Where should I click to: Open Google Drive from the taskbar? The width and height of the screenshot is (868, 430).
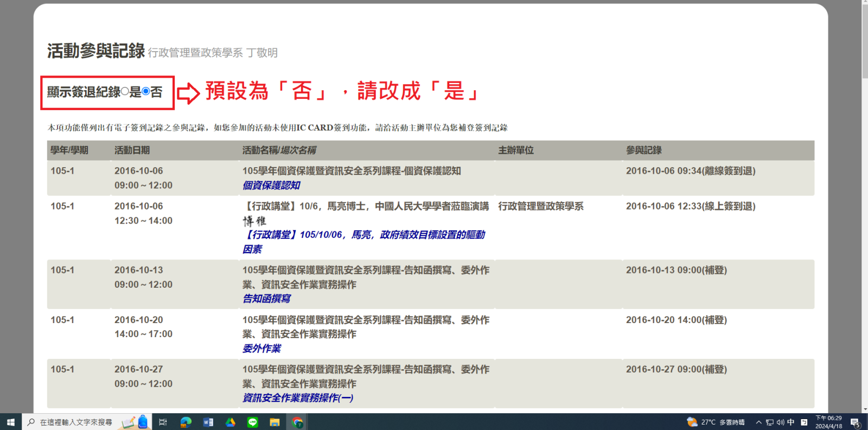pos(230,422)
